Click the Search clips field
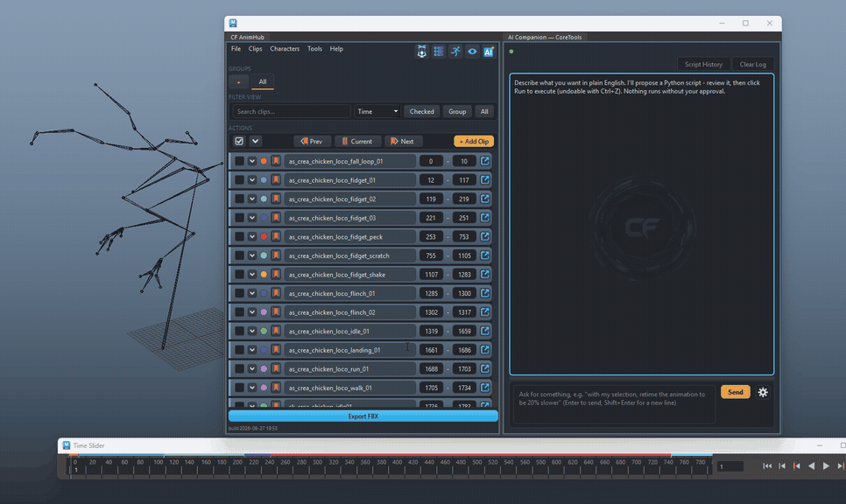Viewport: 846px width, 504px height. pos(292,112)
